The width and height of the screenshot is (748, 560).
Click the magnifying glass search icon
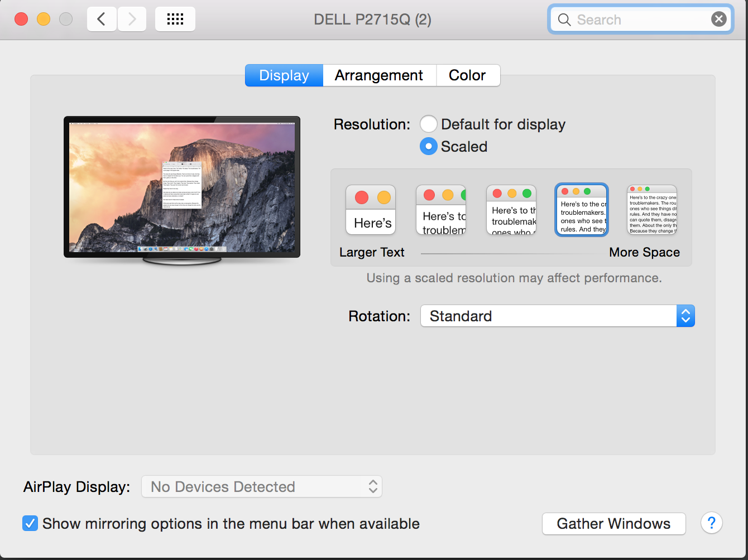(564, 20)
